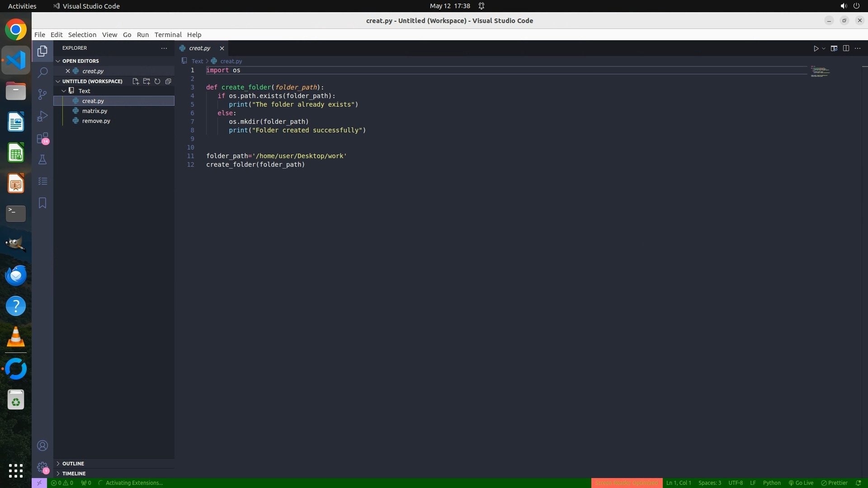Open the Extensions view

(x=42, y=138)
